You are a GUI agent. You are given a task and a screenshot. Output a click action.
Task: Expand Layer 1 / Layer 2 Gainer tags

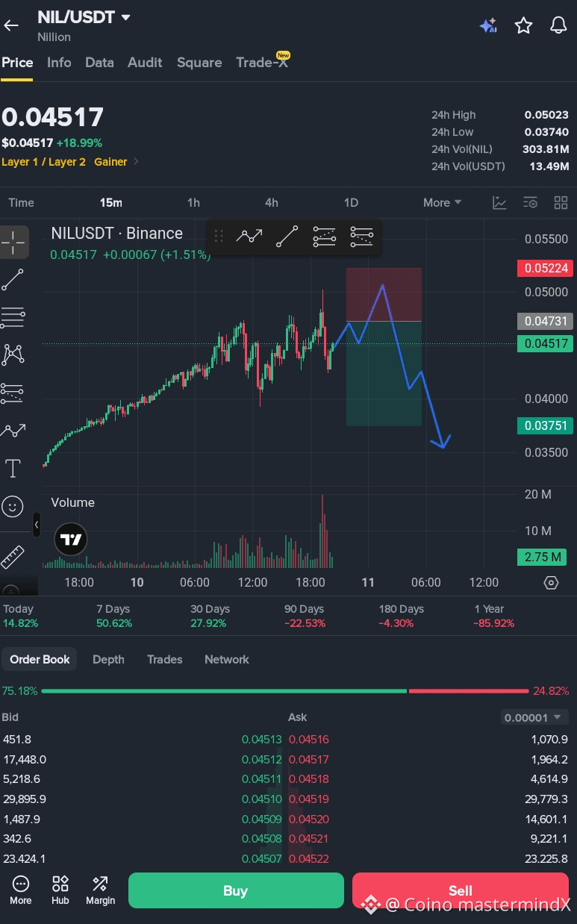pyautogui.click(x=136, y=161)
